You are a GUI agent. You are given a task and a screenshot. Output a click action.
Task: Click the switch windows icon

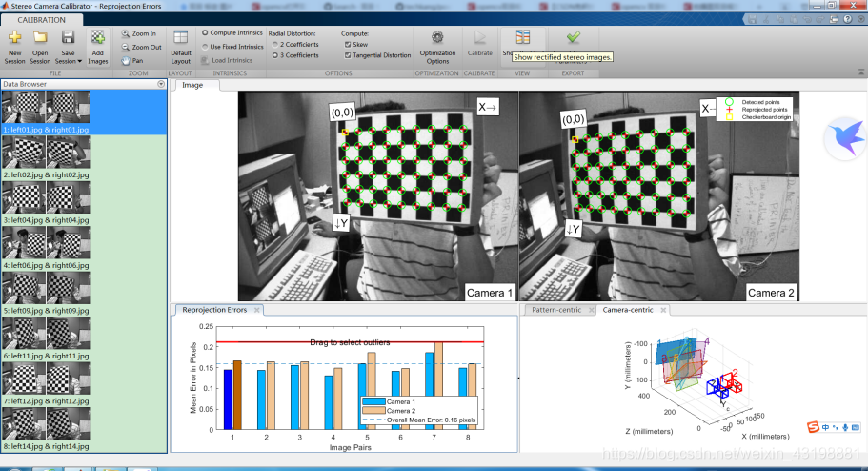pos(835,19)
